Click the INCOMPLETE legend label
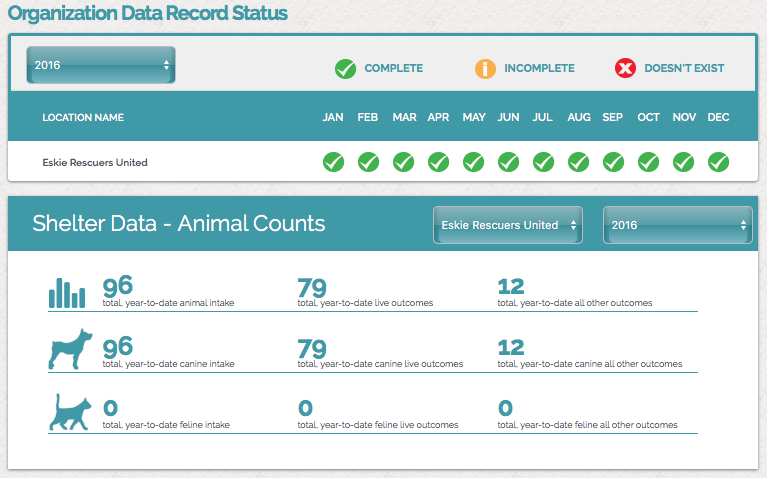 (x=540, y=68)
